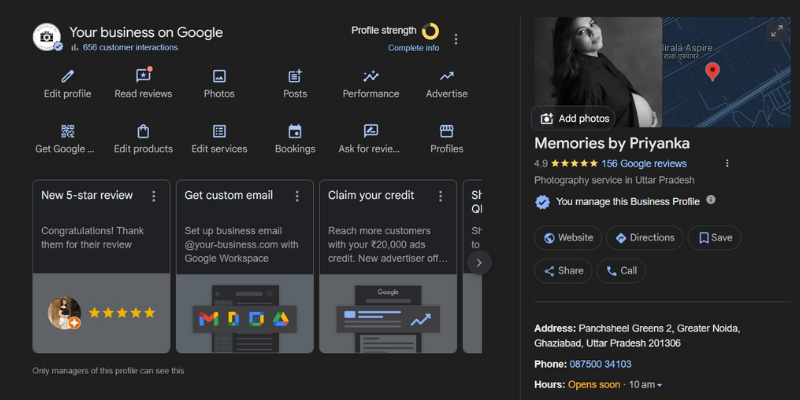
Task: Open the Profiles storefront icon
Action: [447, 131]
